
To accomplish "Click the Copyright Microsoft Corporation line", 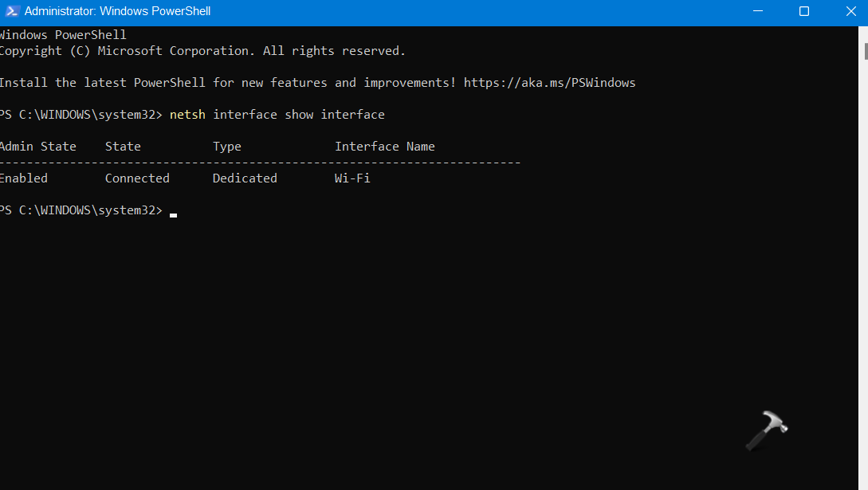I will coord(202,51).
